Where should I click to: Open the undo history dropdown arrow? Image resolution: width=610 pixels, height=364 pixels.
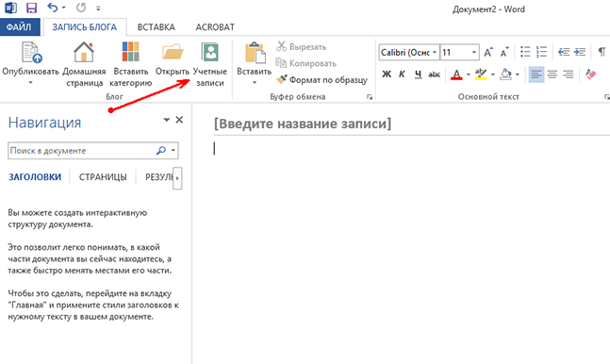pos(63,8)
